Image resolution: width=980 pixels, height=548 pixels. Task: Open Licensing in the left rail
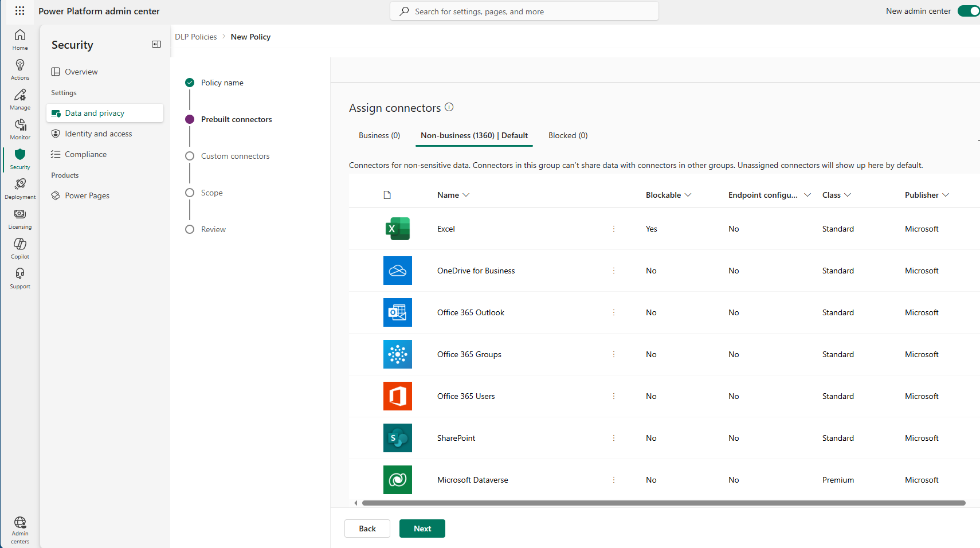pos(20,219)
